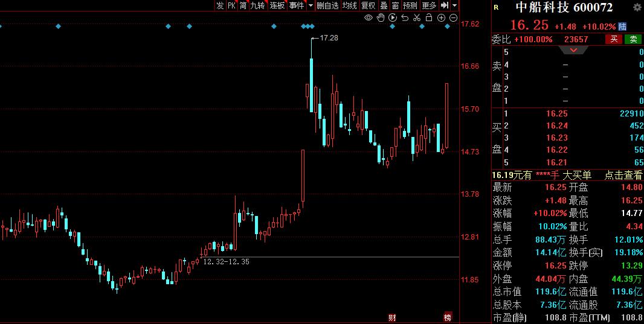Toggle 均线 moving average lines

coord(349,5)
